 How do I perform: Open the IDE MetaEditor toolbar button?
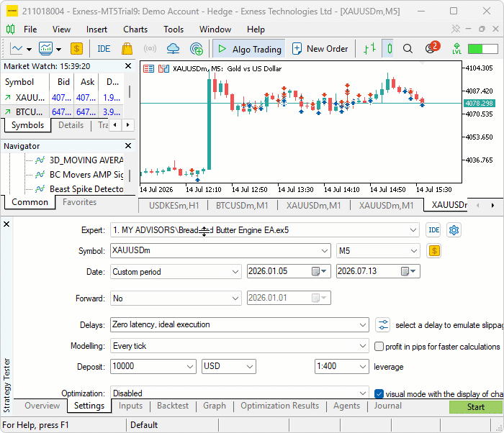104,49
